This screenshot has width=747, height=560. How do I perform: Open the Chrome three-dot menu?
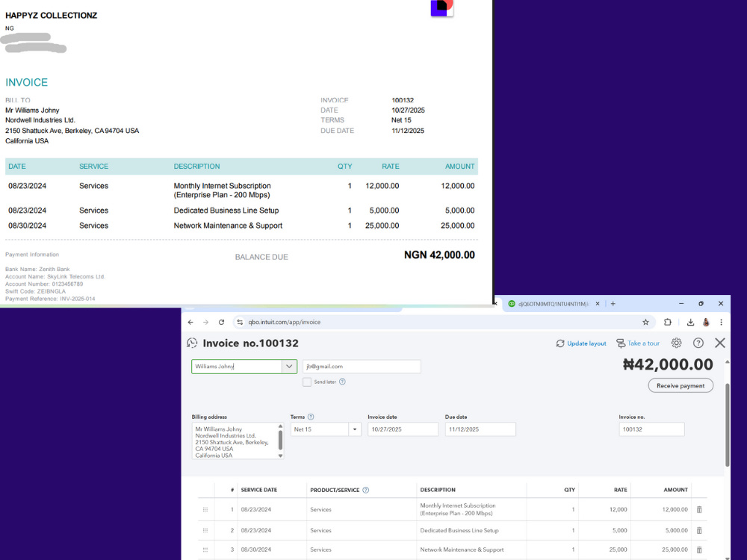pos(722,323)
